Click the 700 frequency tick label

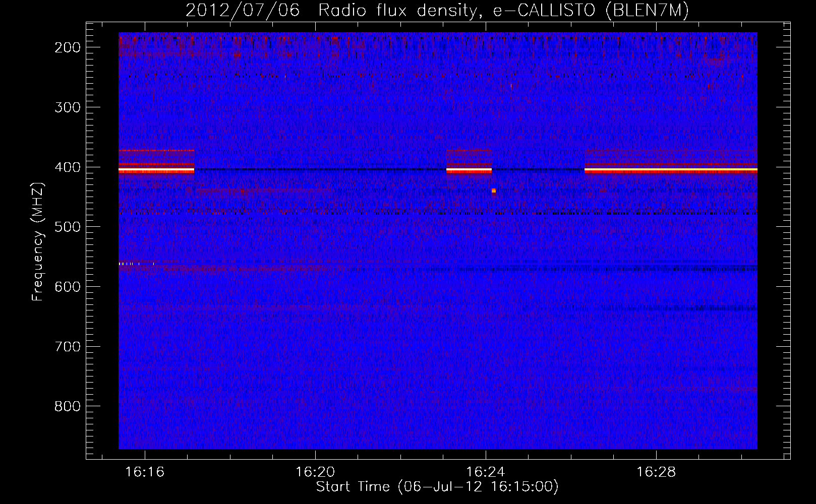pyautogui.click(x=67, y=347)
